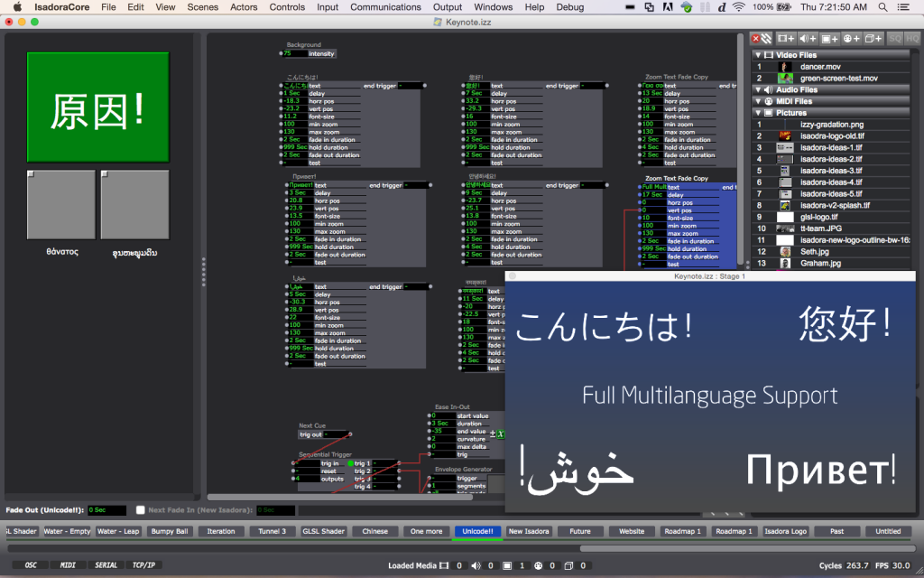Open the Wi-Fi status menu icon
Image resolution: width=924 pixels, height=578 pixels.
[739, 7]
